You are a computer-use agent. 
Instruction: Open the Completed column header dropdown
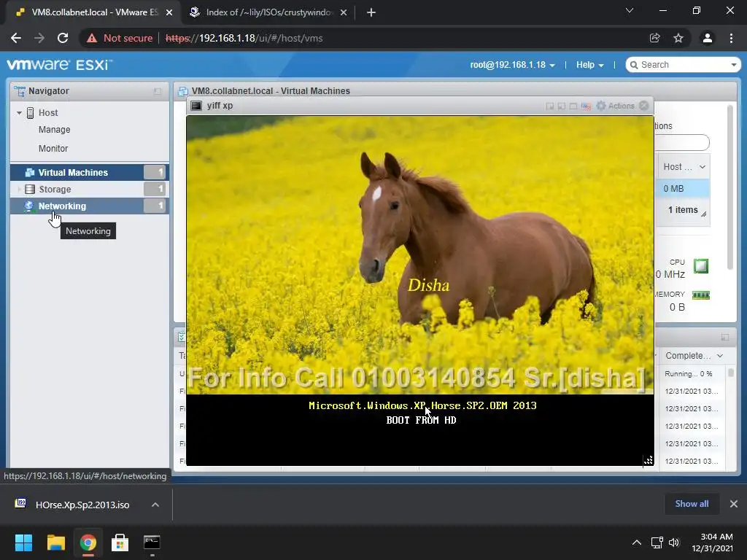pos(720,356)
